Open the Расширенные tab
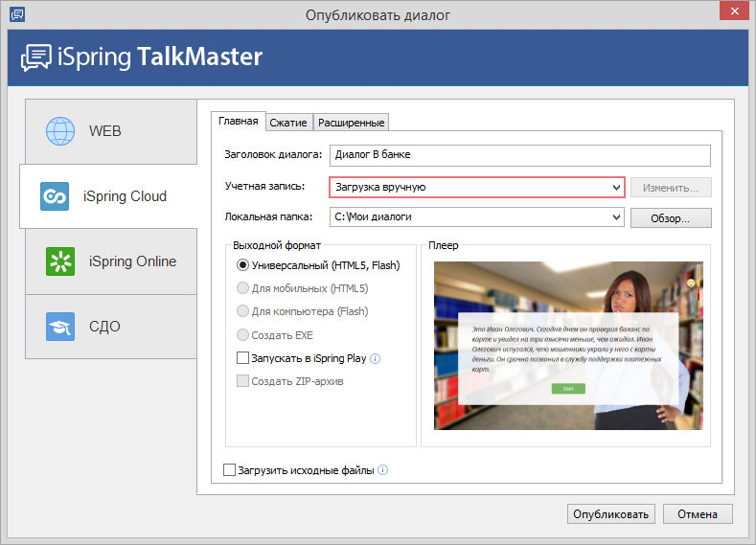756x545 pixels. tap(351, 123)
